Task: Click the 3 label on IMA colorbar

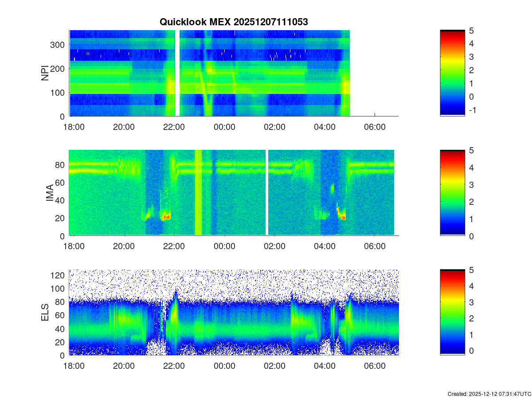Action: point(471,185)
